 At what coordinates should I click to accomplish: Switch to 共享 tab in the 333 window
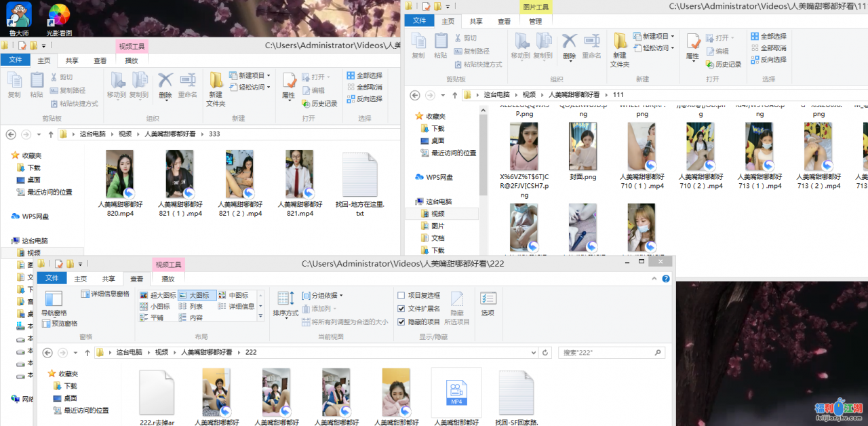(72, 60)
